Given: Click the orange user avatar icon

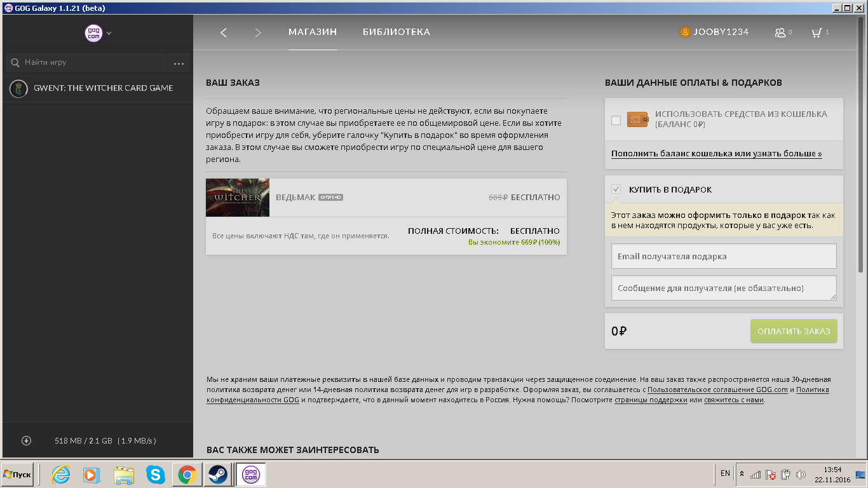Looking at the screenshot, I should 685,32.
